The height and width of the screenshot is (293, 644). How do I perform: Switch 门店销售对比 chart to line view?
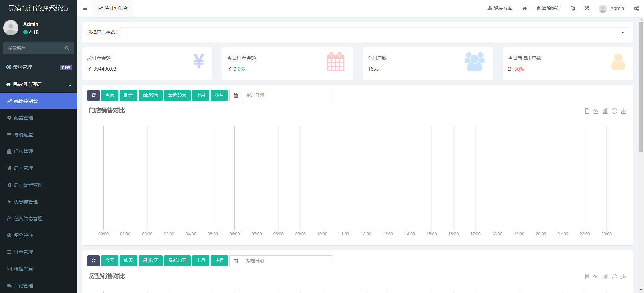(x=596, y=111)
